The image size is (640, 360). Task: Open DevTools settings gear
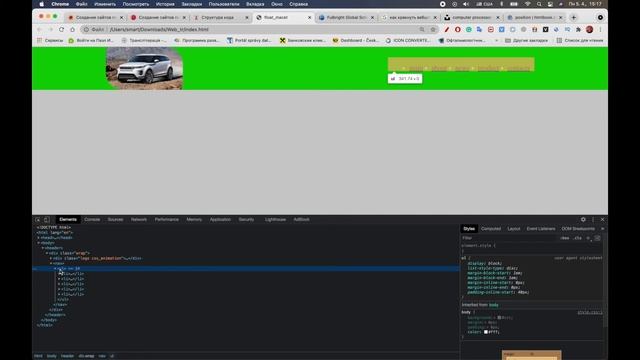(x=583, y=220)
